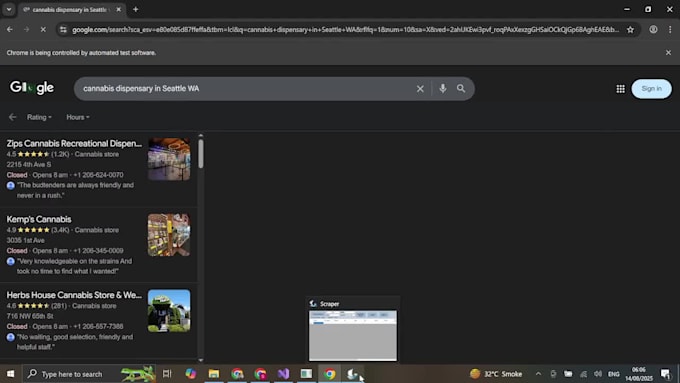Start voice search with microphone icon
This screenshot has height=383, width=680.
click(442, 88)
